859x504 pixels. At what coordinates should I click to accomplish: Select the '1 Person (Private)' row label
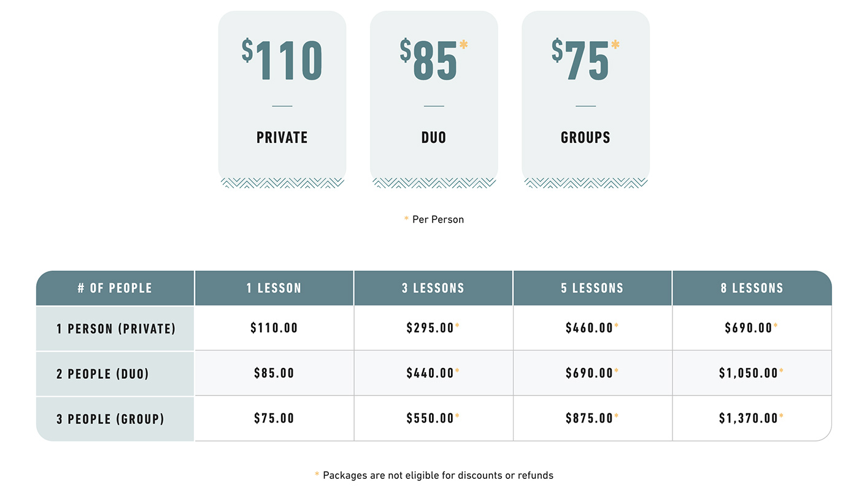(116, 329)
